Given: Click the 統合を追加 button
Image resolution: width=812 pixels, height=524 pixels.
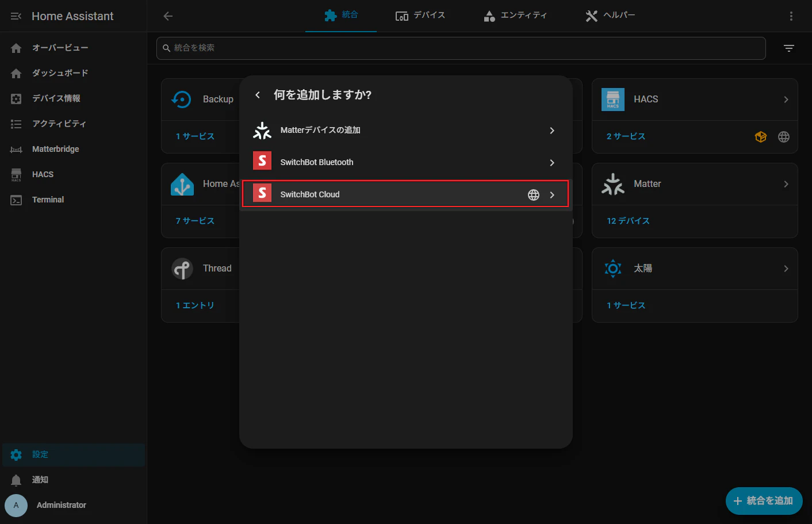Looking at the screenshot, I should [764, 501].
